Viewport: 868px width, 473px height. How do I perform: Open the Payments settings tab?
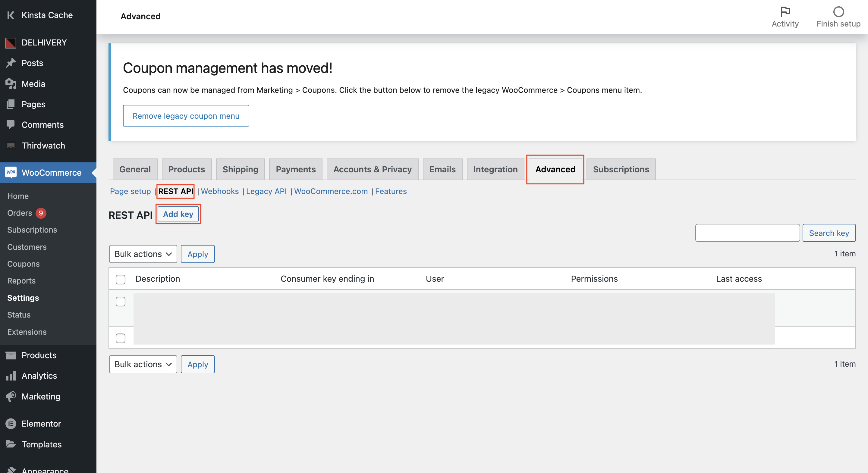[295, 169]
